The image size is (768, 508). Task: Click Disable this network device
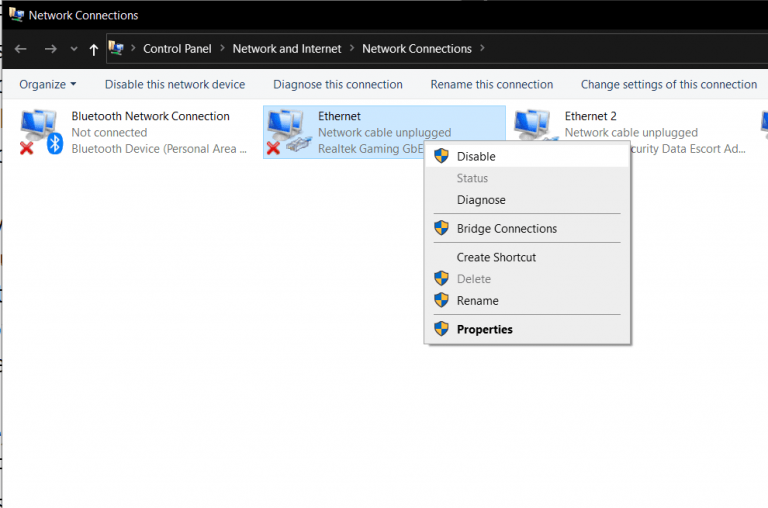pyautogui.click(x=175, y=85)
